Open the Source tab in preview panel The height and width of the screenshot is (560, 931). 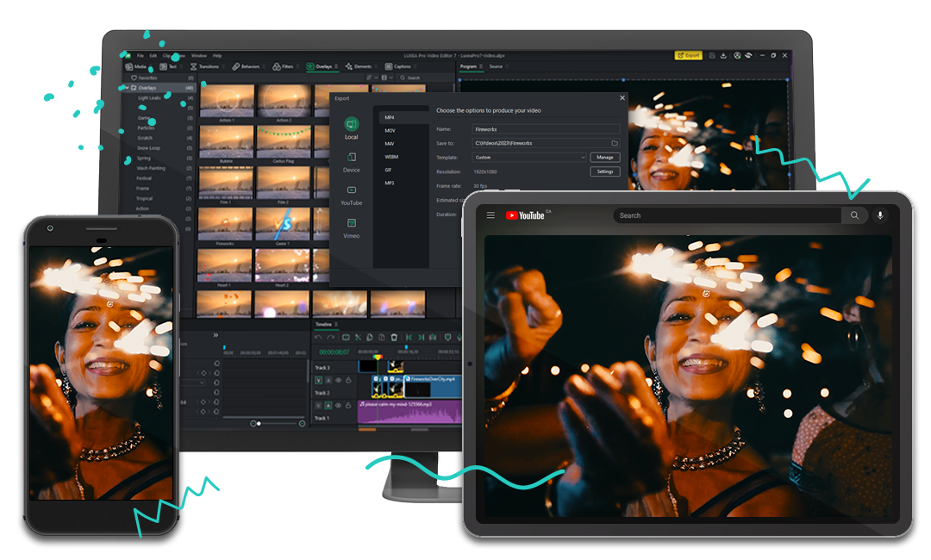point(496,66)
